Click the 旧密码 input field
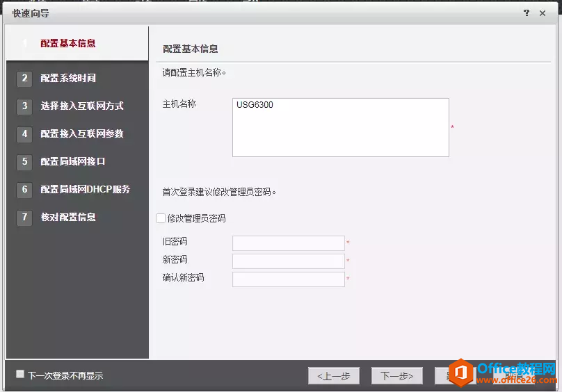Image resolution: width=562 pixels, height=392 pixels. (x=289, y=243)
